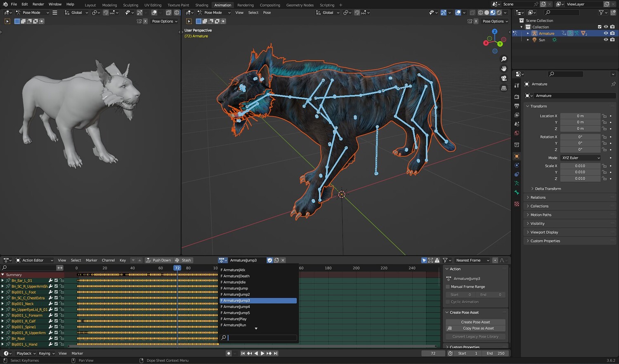Jump to the end frame playback icon
The image size is (619, 364).
276,353
